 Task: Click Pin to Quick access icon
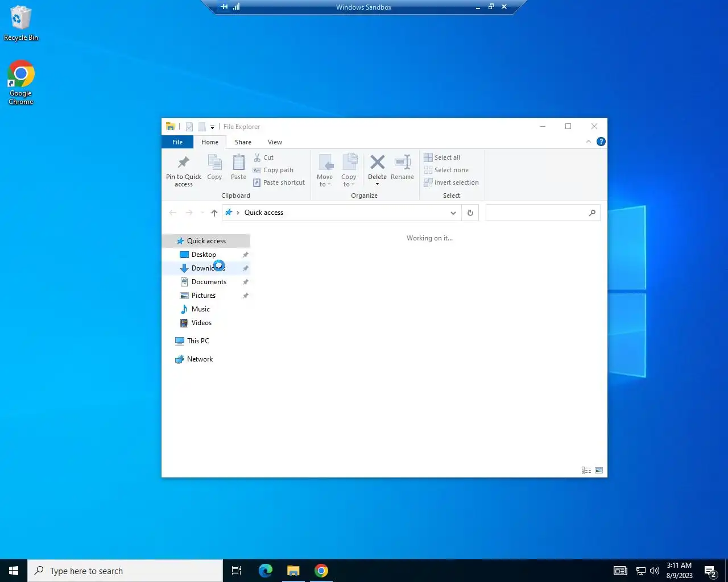coord(183,163)
